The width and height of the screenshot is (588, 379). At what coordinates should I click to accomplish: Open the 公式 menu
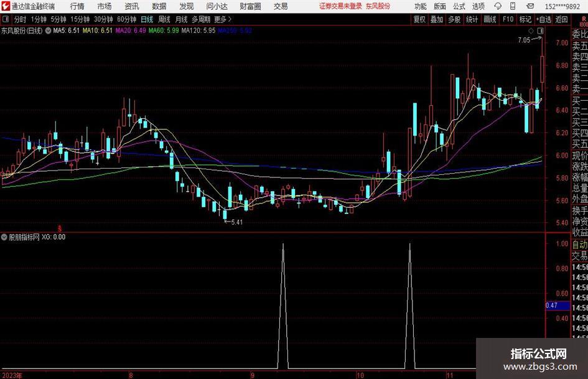(x=459, y=6)
